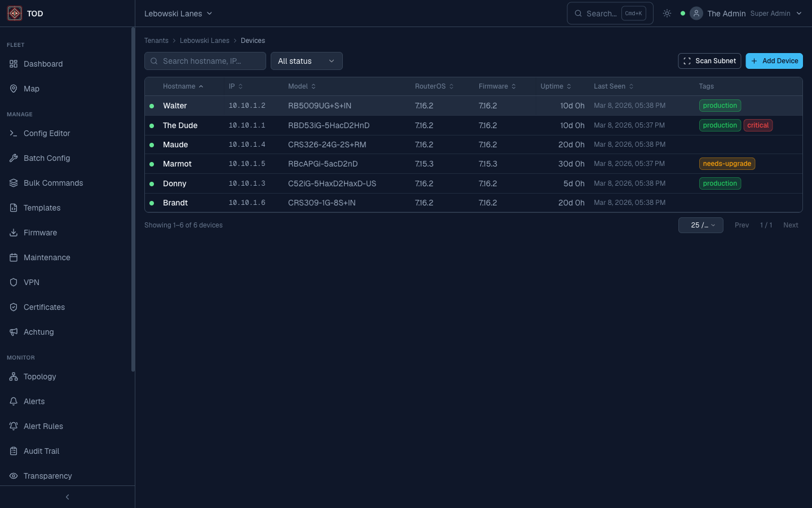Viewport: 812px width, 508px height.
Task: Open the Audit Trail page
Action: coord(42,451)
